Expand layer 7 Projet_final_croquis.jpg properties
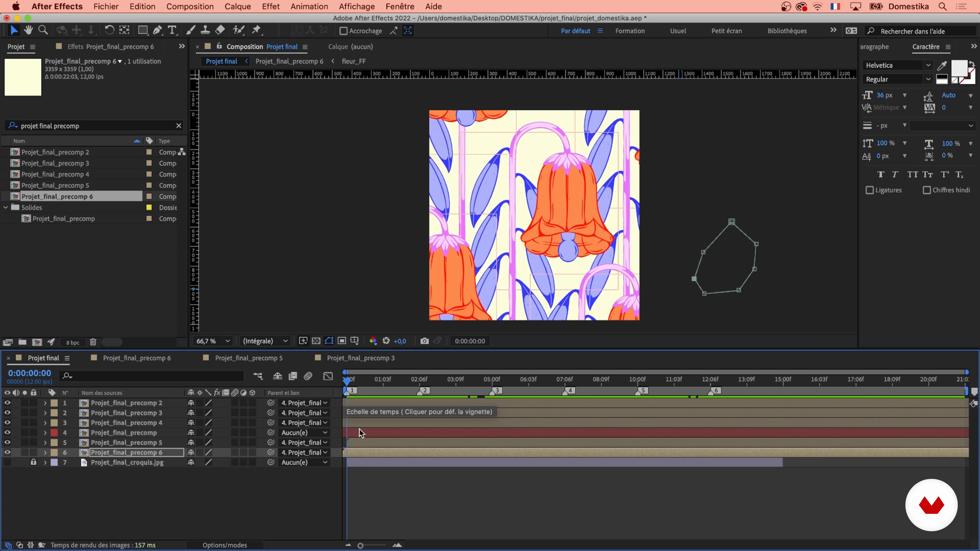The image size is (980, 551). click(x=45, y=462)
